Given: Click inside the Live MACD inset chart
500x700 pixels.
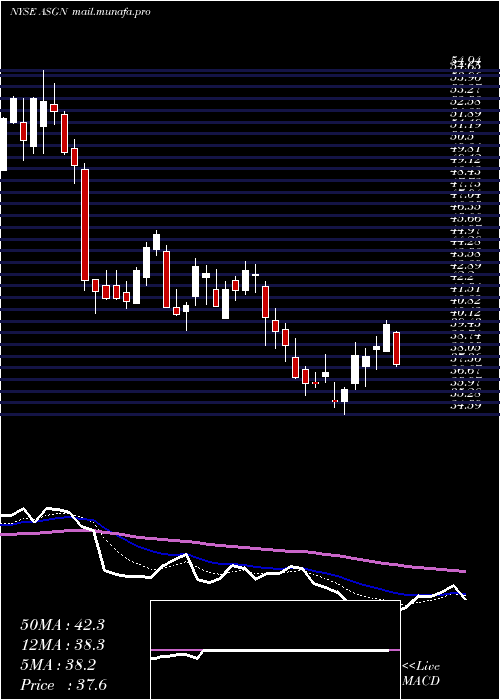Looking at the screenshot, I should (x=275, y=650).
